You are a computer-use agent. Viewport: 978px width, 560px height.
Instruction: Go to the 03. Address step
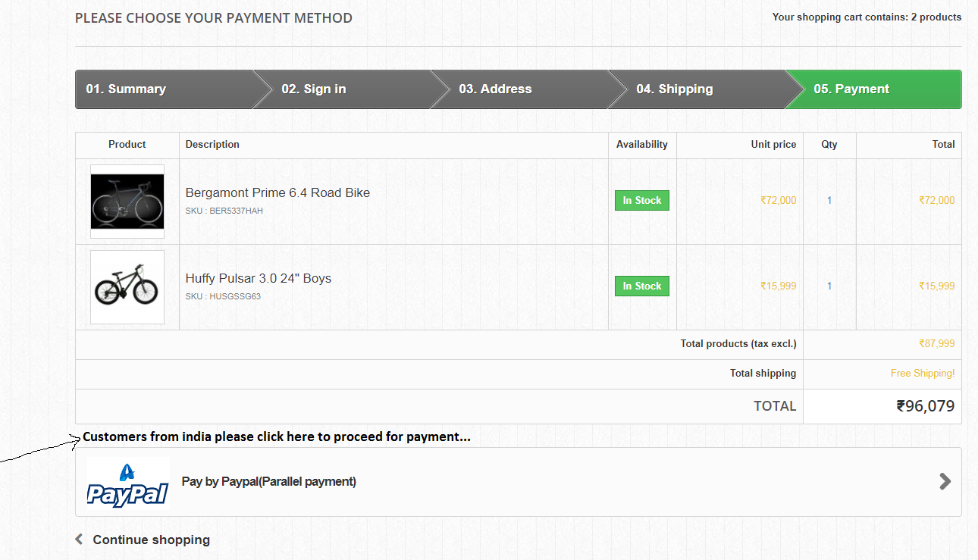[495, 89]
